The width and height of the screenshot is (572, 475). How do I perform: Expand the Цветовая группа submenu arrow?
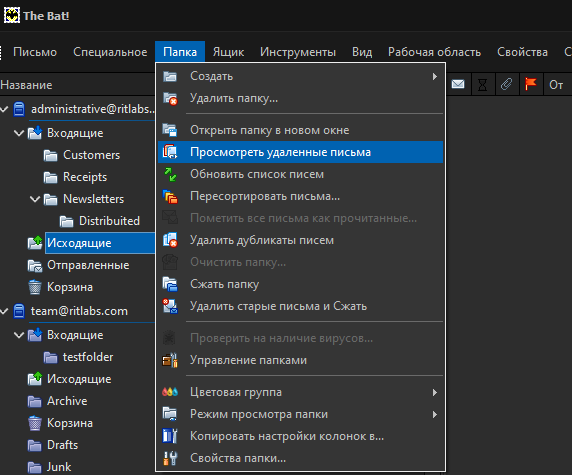(x=434, y=393)
